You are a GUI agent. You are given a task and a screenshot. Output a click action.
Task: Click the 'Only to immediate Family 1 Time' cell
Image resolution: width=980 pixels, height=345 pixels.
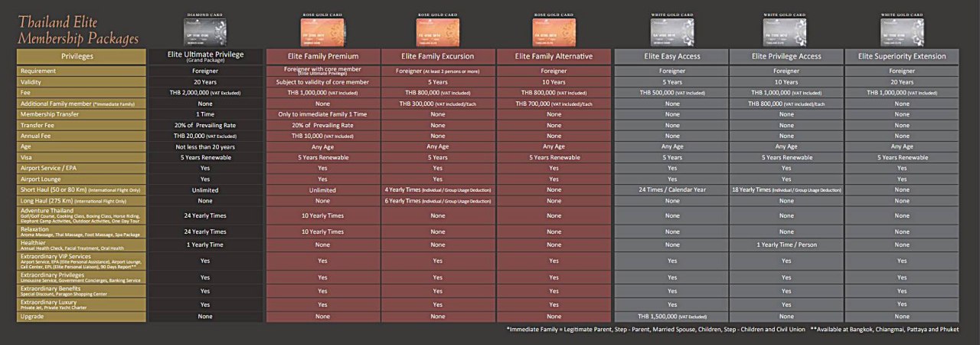click(322, 113)
